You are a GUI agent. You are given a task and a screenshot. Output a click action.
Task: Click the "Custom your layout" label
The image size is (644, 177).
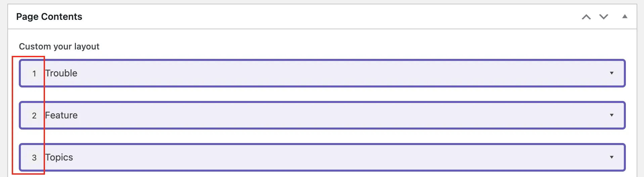(59, 46)
